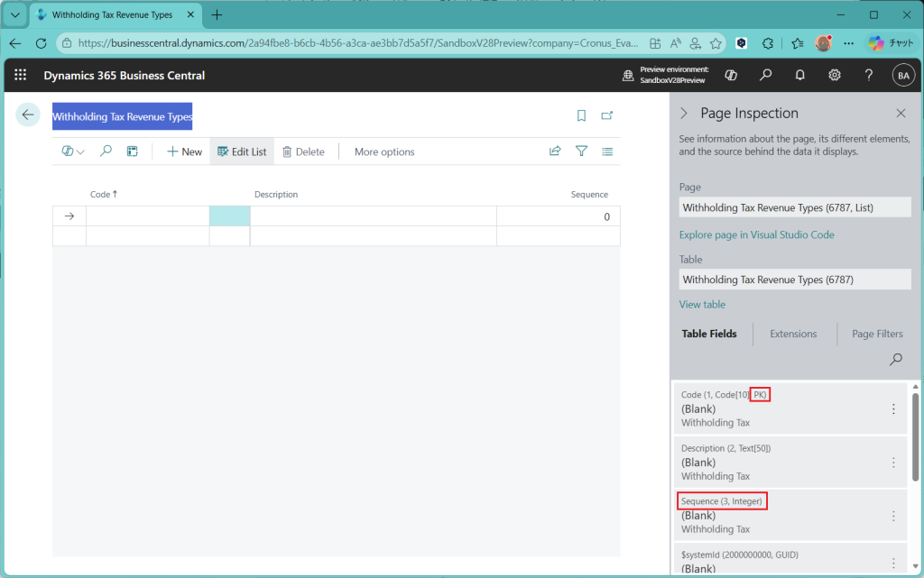Open the notifications bell
The image size is (924, 578).
tap(799, 76)
